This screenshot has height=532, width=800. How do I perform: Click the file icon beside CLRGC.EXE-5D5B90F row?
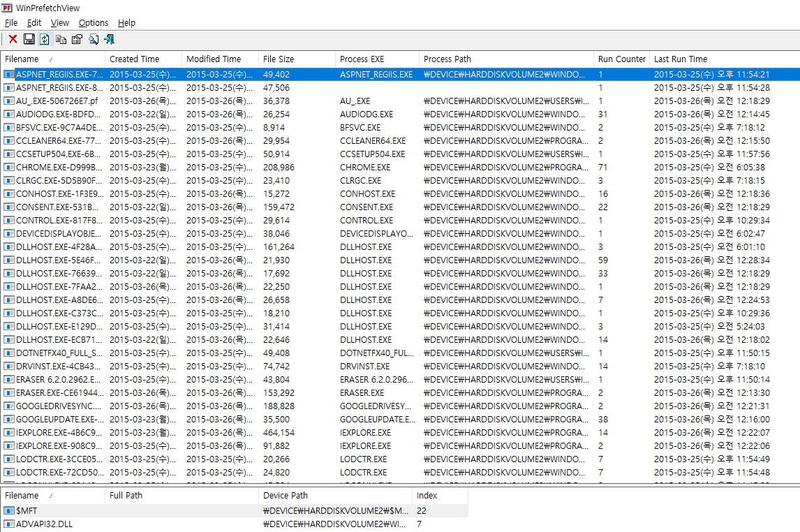[x=8, y=181]
